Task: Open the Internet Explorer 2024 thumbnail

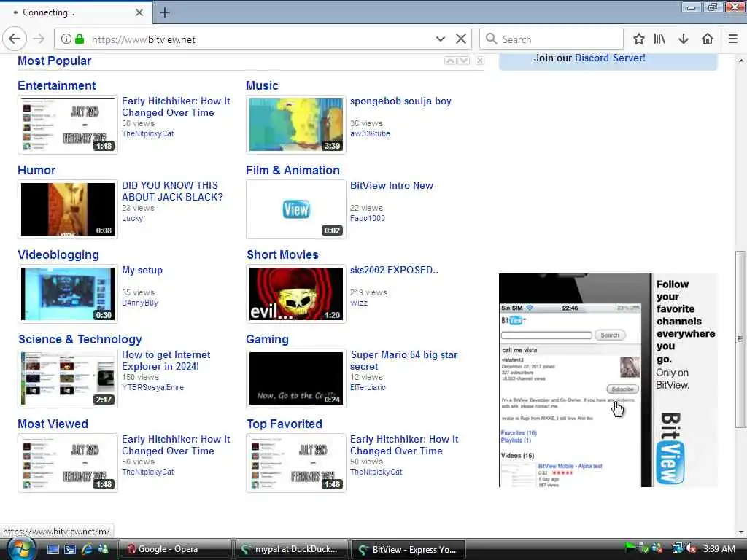Action: [x=68, y=378]
